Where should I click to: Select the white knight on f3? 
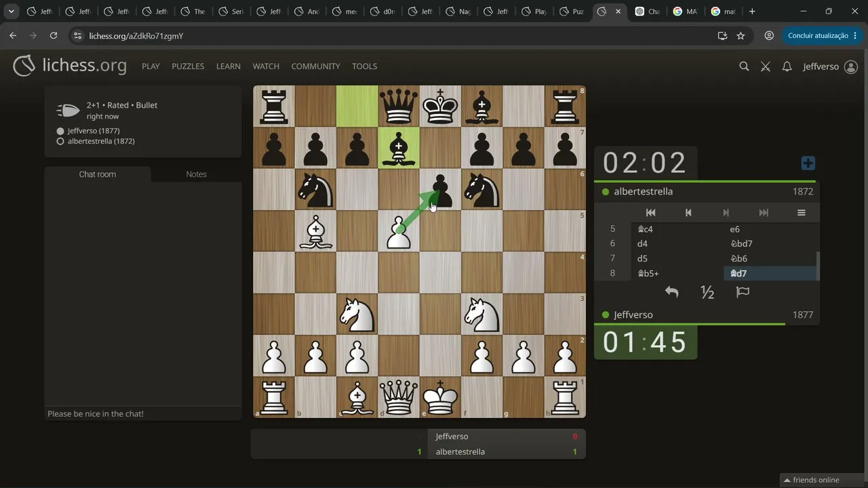482,314
